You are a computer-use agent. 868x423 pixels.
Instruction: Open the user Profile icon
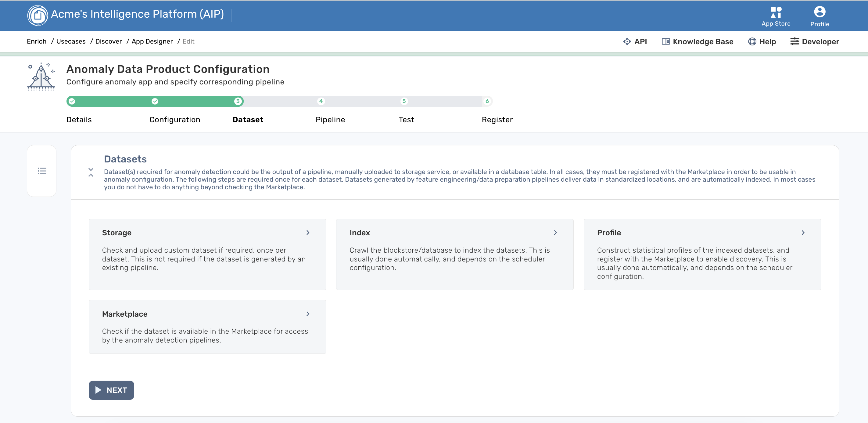819,12
